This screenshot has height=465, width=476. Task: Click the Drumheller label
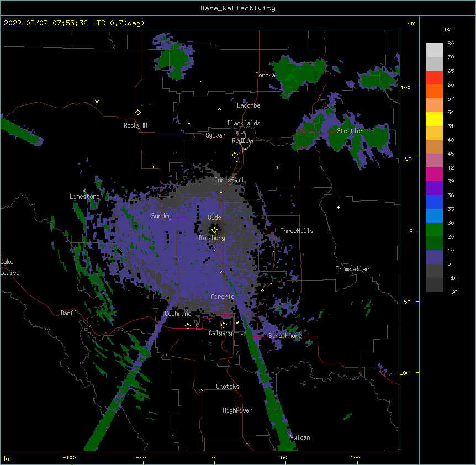[352, 269]
